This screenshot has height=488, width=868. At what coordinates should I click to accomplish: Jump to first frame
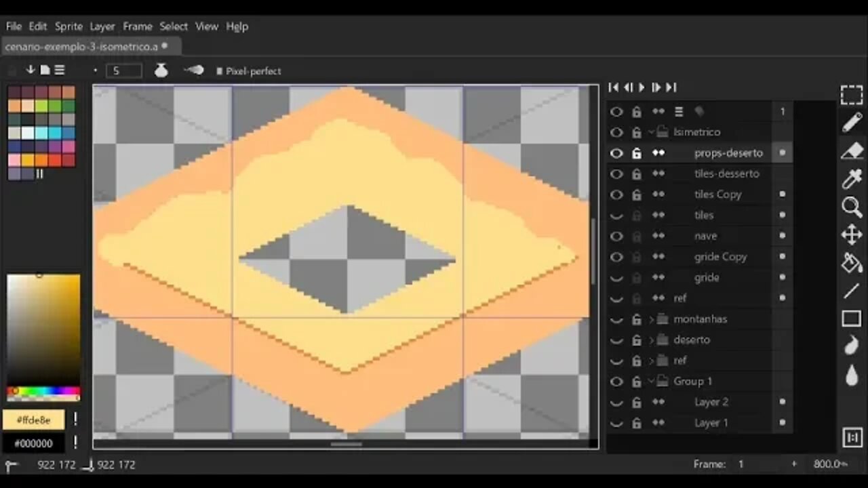pyautogui.click(x=614, y=87)
